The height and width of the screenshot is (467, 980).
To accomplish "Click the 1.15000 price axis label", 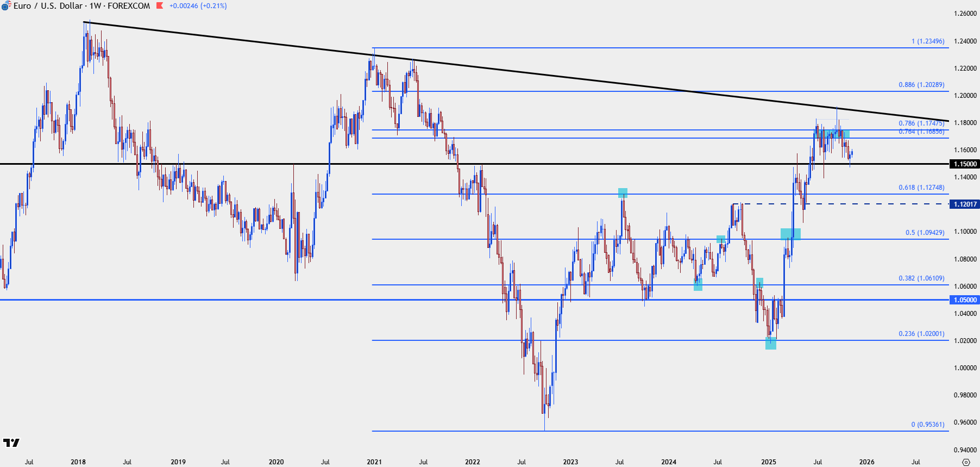I will click(x=965, y=164).
